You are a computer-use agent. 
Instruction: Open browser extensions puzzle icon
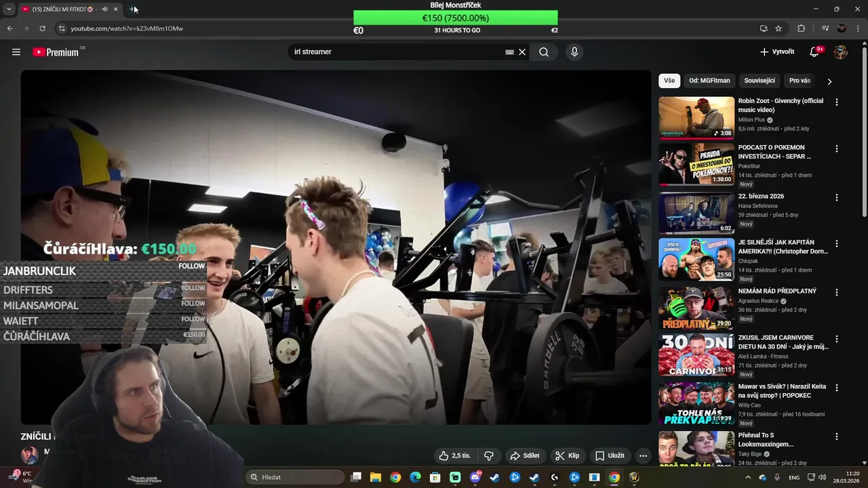click(x=802, y=28)
